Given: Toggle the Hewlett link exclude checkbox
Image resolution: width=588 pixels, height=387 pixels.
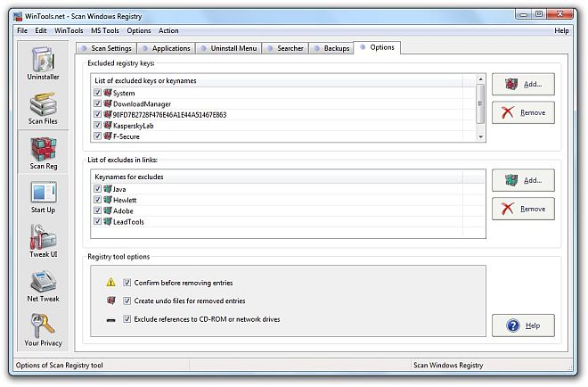Looking at the screenshot, I should 97,200.
